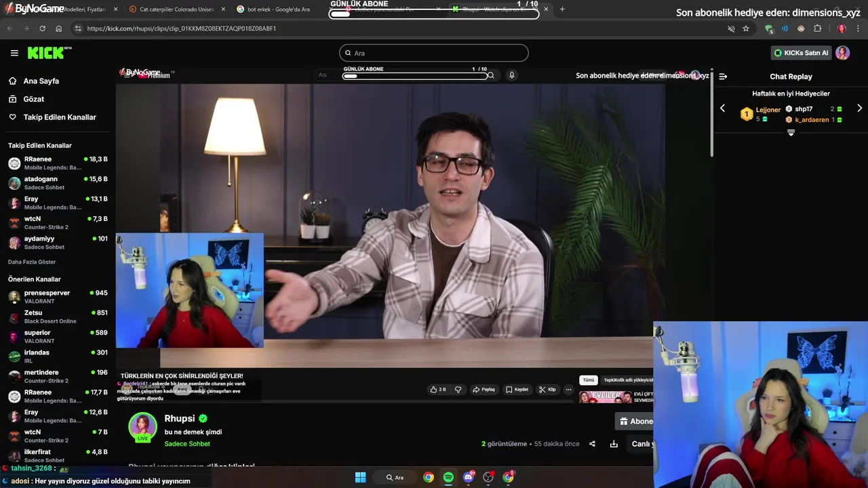The height and width of the screenshot is (488, 868).
Task: Click the Rhupsi channel name
Action: click(x=180, y=418)
